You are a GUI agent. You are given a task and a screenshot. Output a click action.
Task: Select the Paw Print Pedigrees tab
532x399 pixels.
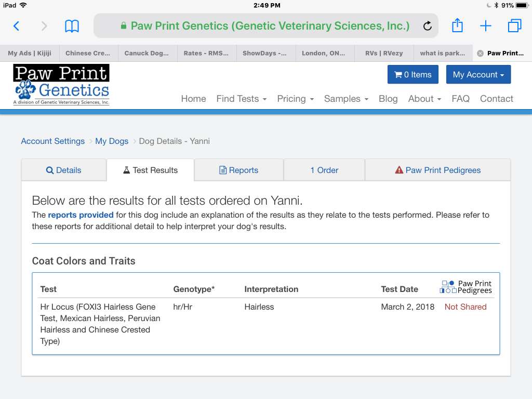point(437,170)
